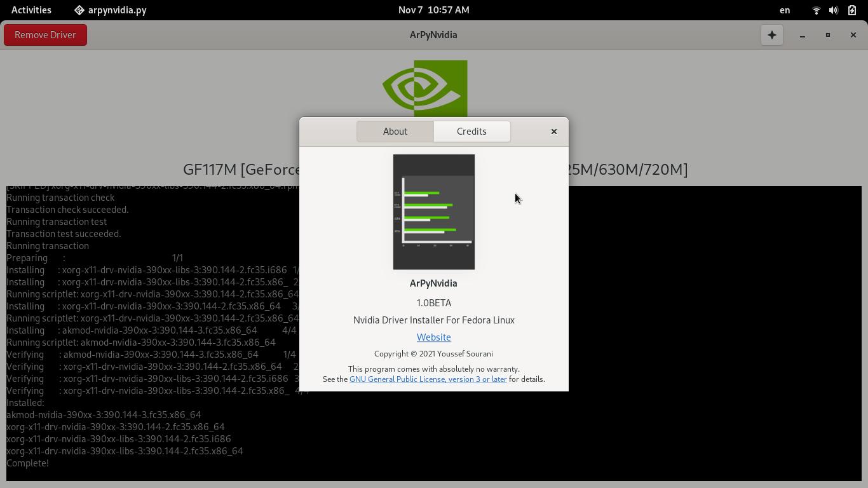
Task: Click 'Transaction test succeeded.' line
Action: click(x=64, y=234)
